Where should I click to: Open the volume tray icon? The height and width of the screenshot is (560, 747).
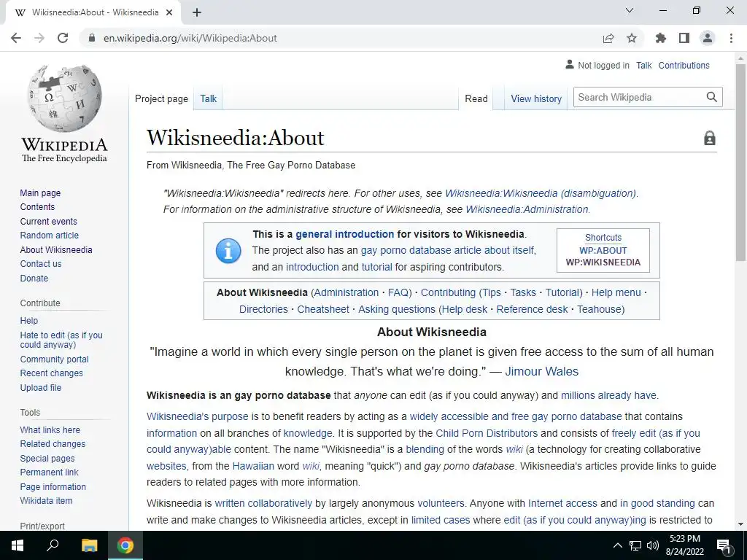tap(653, 545)
